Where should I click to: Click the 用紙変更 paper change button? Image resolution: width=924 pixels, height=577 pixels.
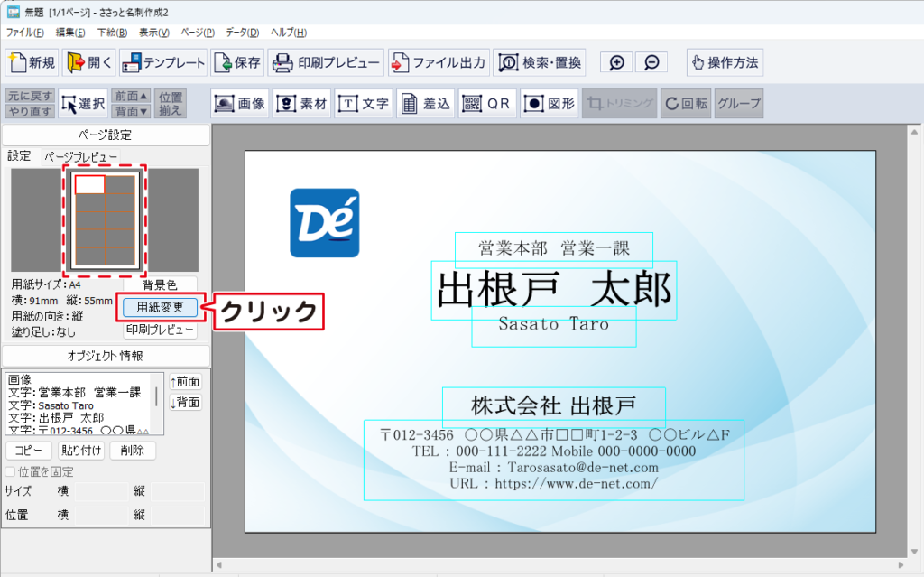(x=160, y=307)
